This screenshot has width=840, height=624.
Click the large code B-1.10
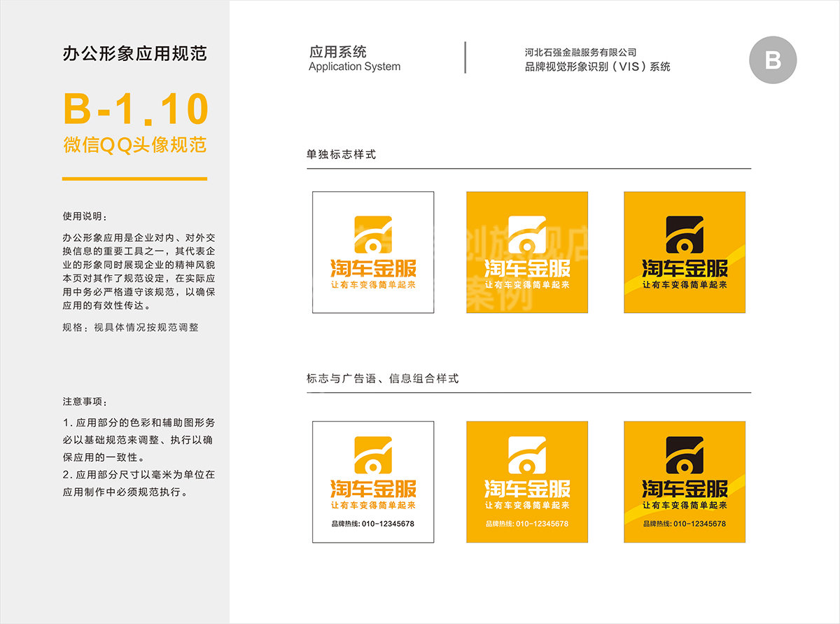coord(136,109)
